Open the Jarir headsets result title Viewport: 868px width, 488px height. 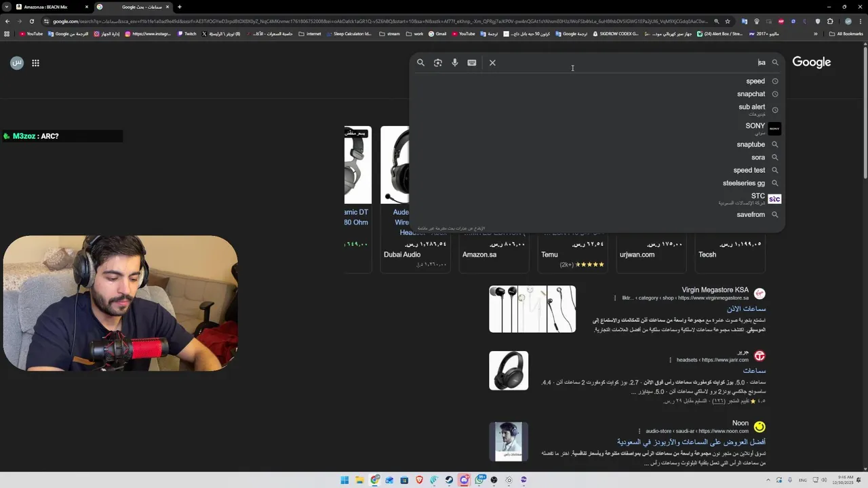tap(754, 371)
